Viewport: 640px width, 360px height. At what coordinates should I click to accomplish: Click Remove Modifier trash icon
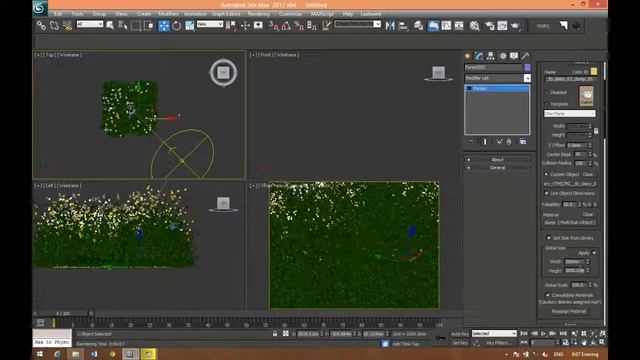tap(509, 142)
